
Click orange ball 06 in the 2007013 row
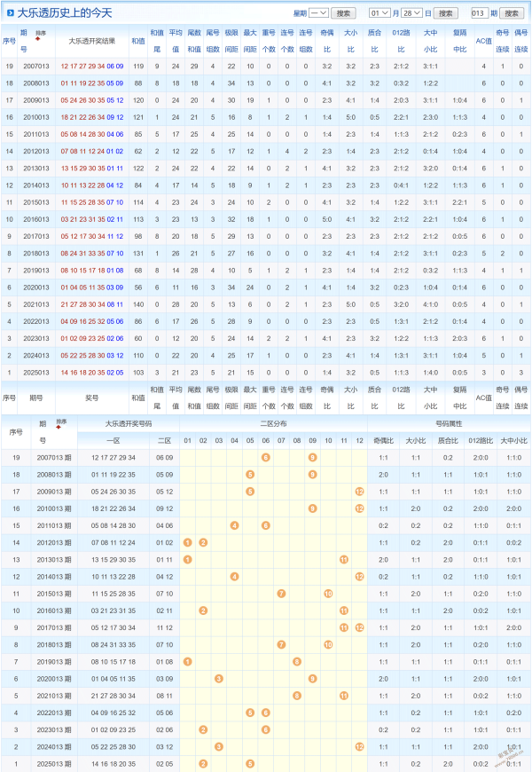(265, 457)
